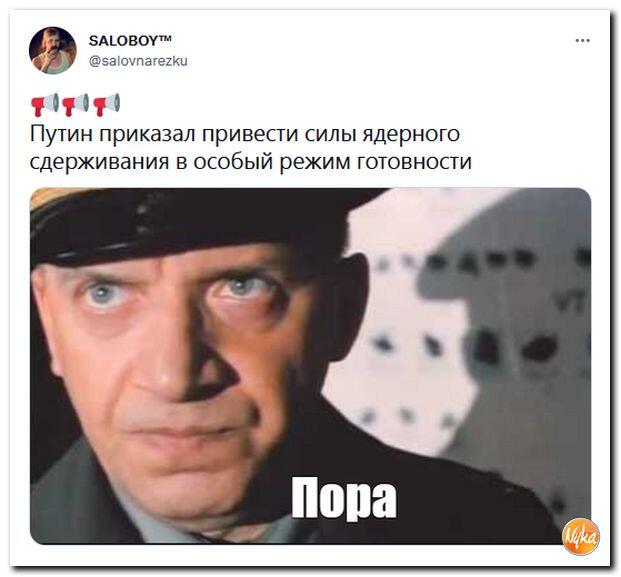Click the word "особый" in the tweet
This screenshot has width=621, height=577.
coord(234,162)
